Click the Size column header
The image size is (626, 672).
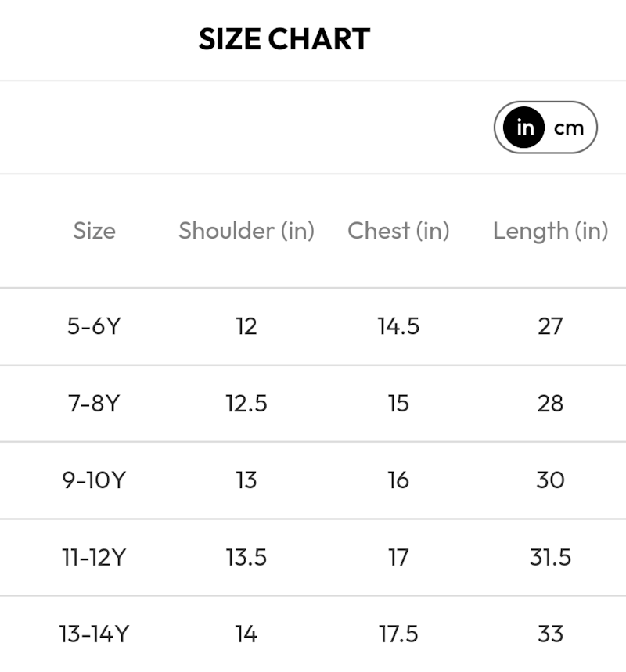click(x=94, y=231)
